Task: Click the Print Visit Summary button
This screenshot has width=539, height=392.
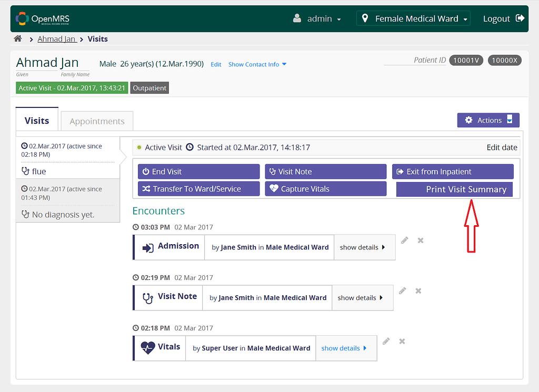Action: point(454,189)
